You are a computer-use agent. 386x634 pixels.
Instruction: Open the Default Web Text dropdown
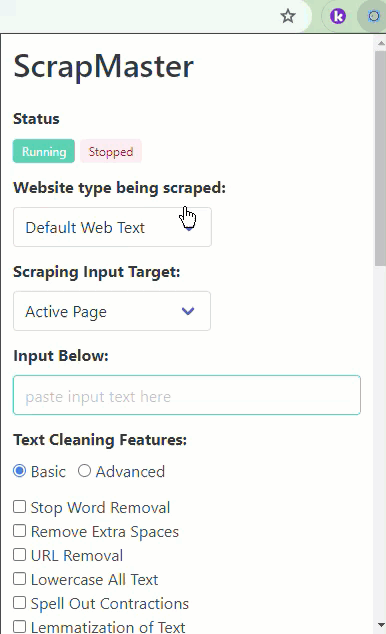[x=112, y=227]
